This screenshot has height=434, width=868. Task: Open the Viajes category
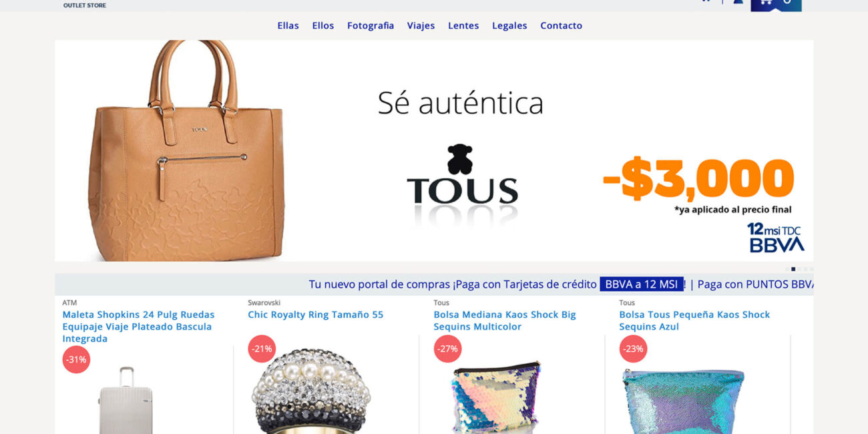click(x=421, y=25)
